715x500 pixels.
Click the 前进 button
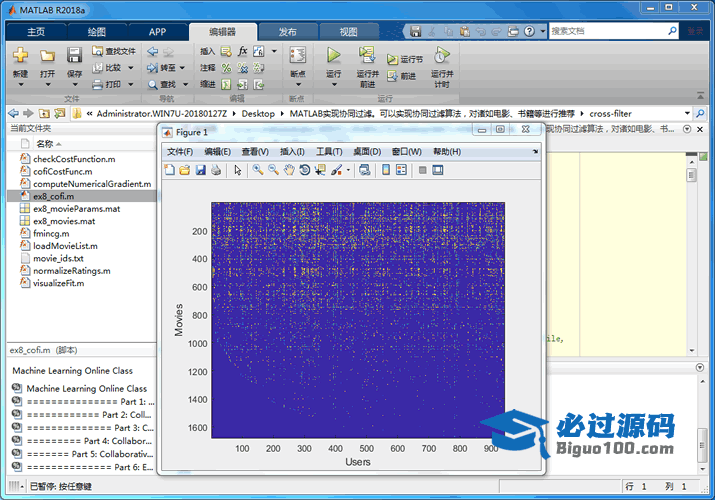click(x=402, y=76)
